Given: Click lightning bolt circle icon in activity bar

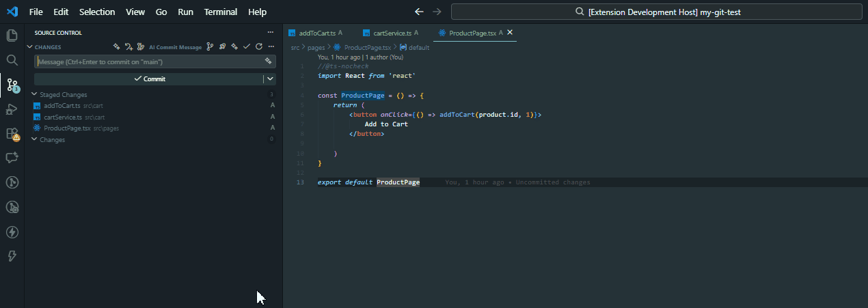Looking at the screenshot, I should [12, 232].
